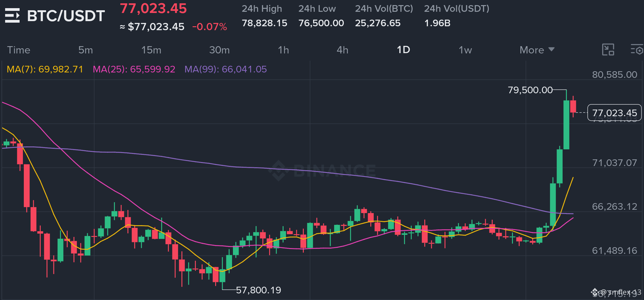This screenshot has height=300, width=644.
Task: Click the MA(99) indicator label
Action: click(x=226, y=69)
